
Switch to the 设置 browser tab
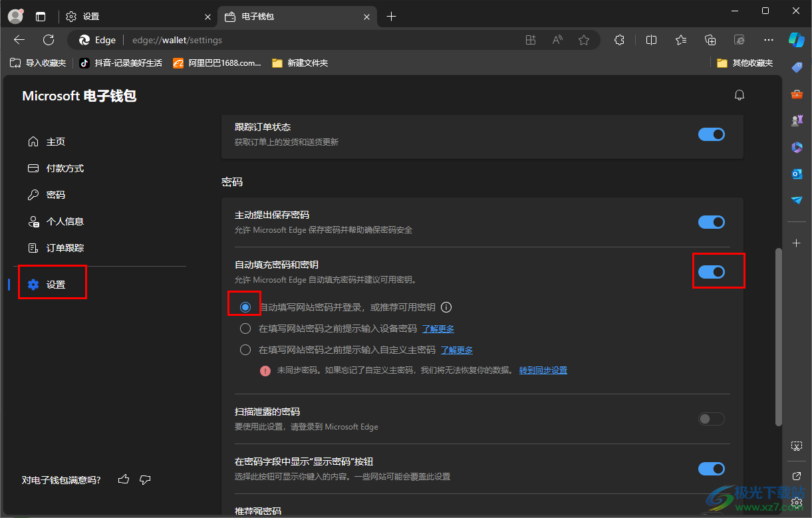(138, 17)
